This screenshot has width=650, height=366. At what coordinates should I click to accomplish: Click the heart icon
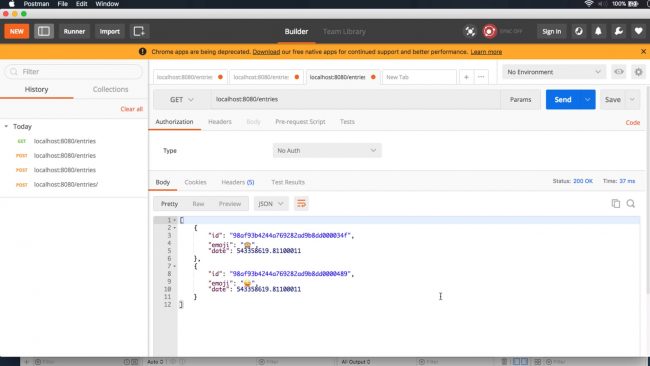click(638, 32)
